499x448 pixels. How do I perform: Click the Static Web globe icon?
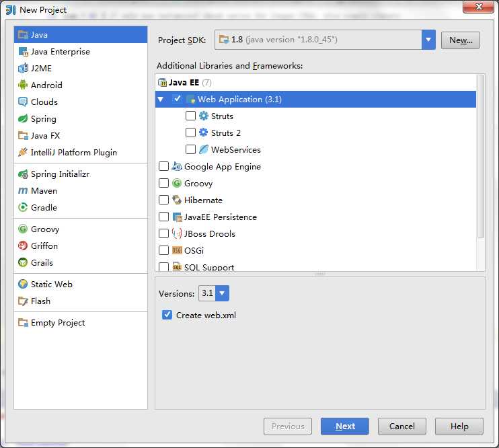coord(23,285)
